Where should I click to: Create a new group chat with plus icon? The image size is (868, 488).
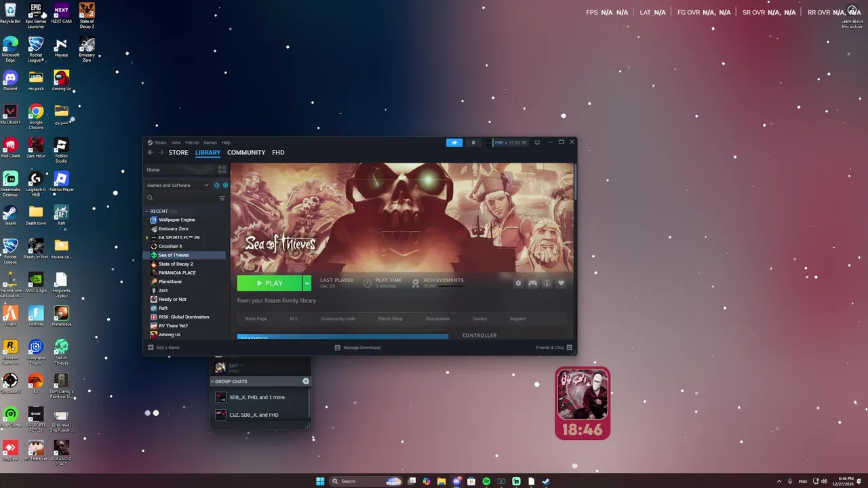click(x=306, y=382)
